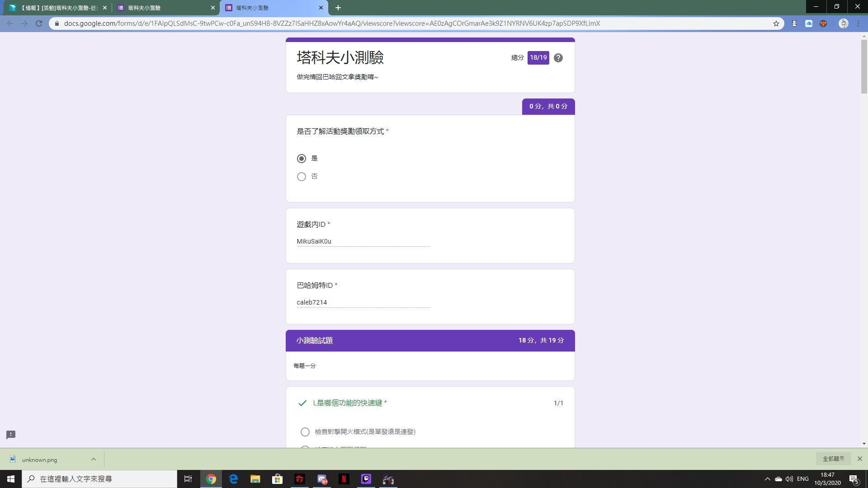868x488 pixels.
Task: Close the first browser tab
Action: pos(105,8)
